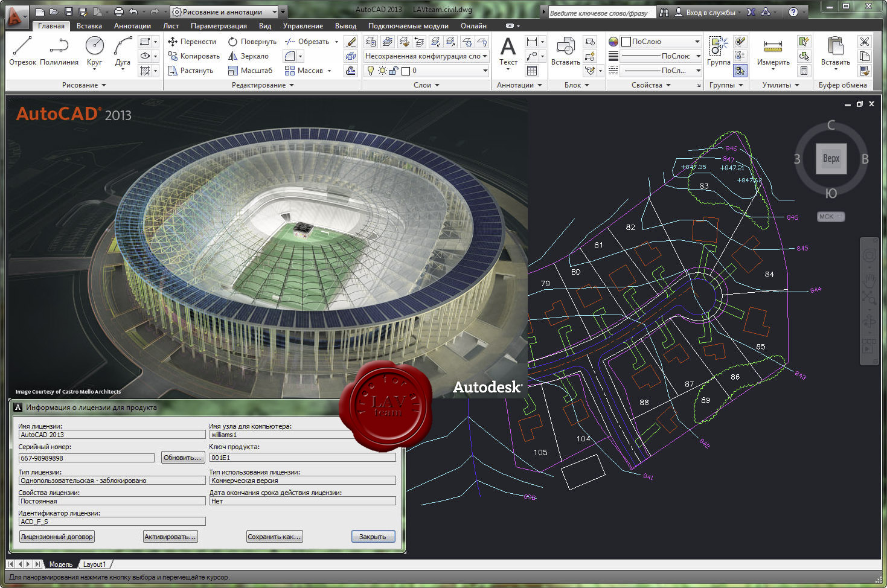
Task: Expand the Слои panel
Action: (x=426, y=85)
